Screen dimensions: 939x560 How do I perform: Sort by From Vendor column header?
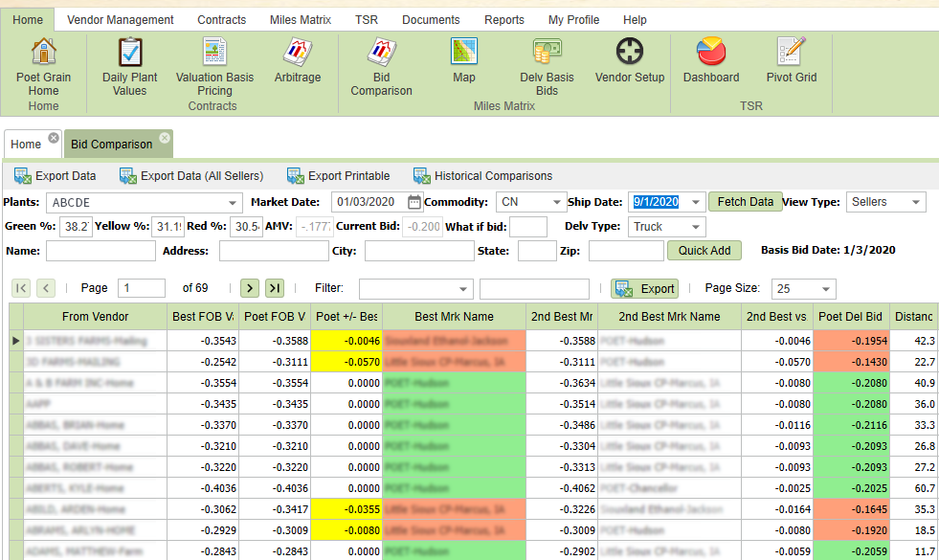click(95, 316)
